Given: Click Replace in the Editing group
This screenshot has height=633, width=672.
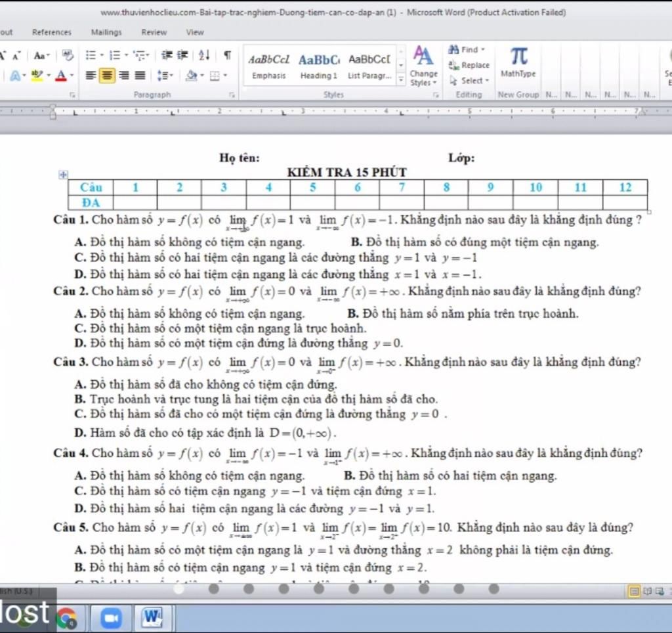Looking at the screenshot, I should (x=469, y=65).
